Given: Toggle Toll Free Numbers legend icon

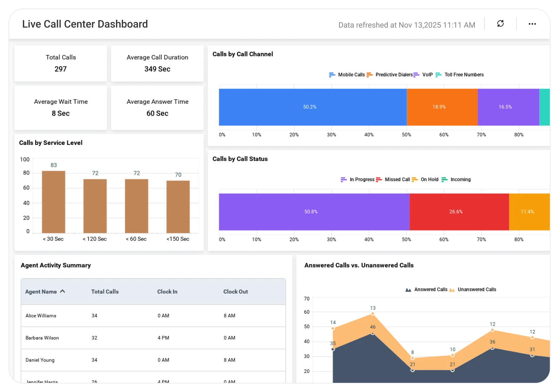Looking at the screenshot, I should coord(438,75).
